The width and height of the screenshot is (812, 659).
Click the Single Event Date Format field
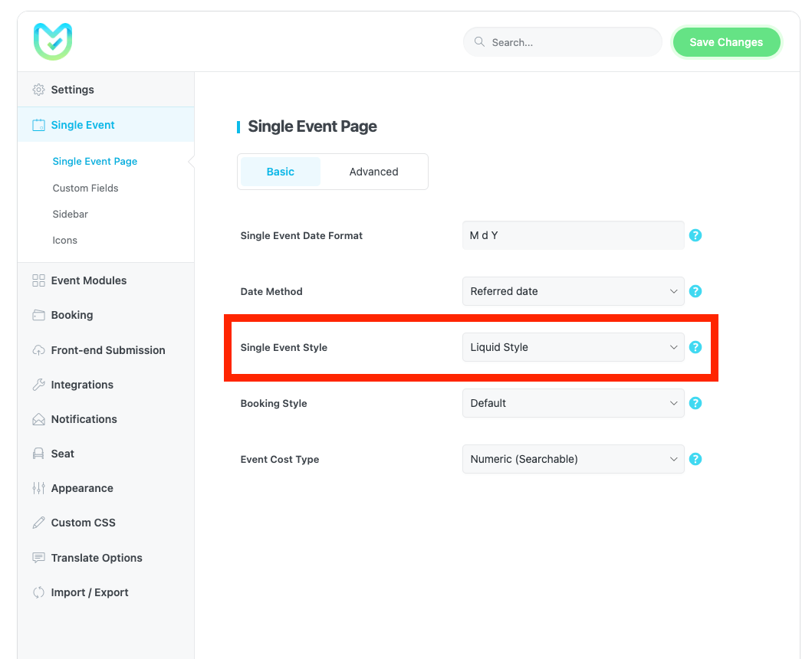tap(573, 235)
